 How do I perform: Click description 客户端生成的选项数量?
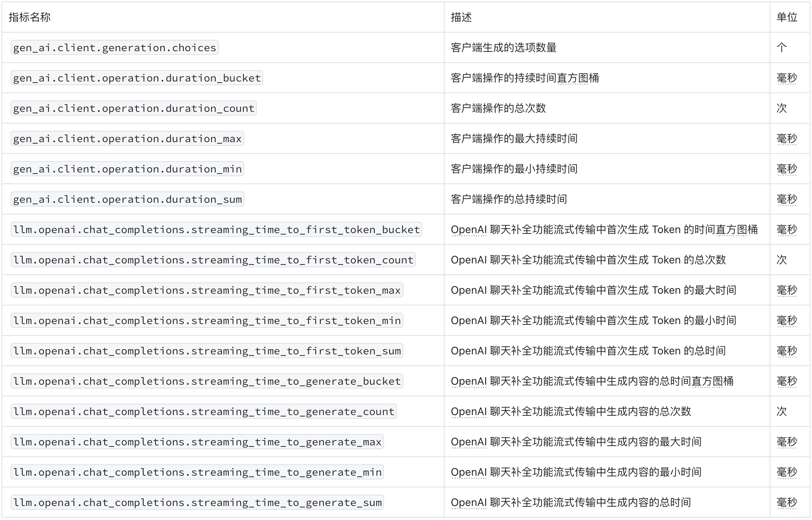pos(504,47)
